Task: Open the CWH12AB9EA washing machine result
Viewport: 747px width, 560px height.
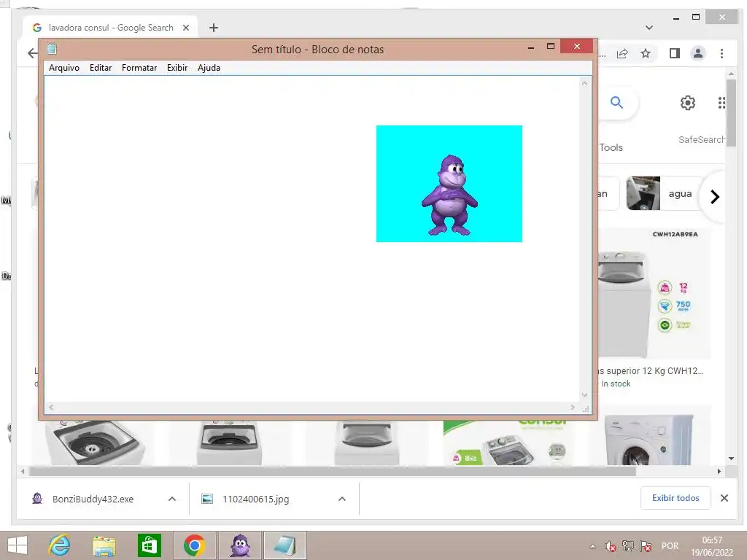Action: (654, 294)
